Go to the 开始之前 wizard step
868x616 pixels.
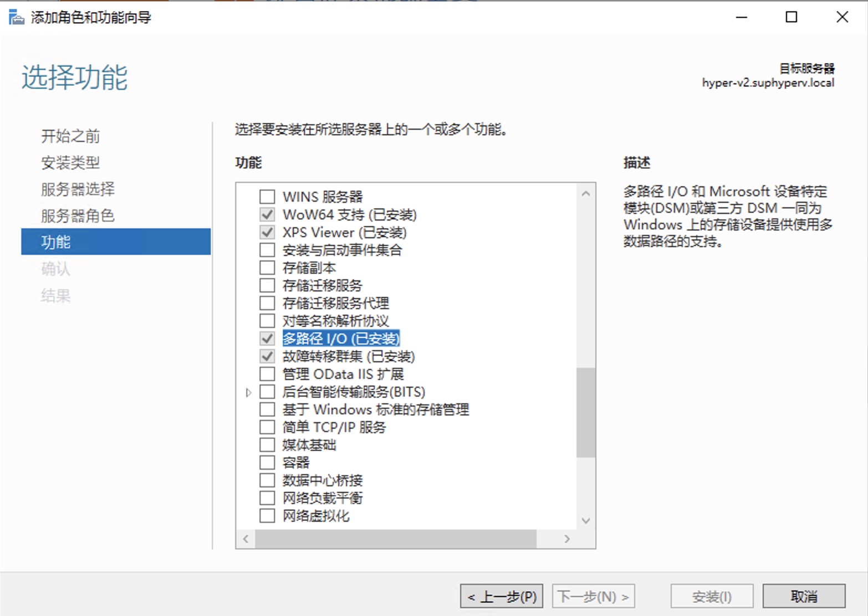(x=70, y=136)
